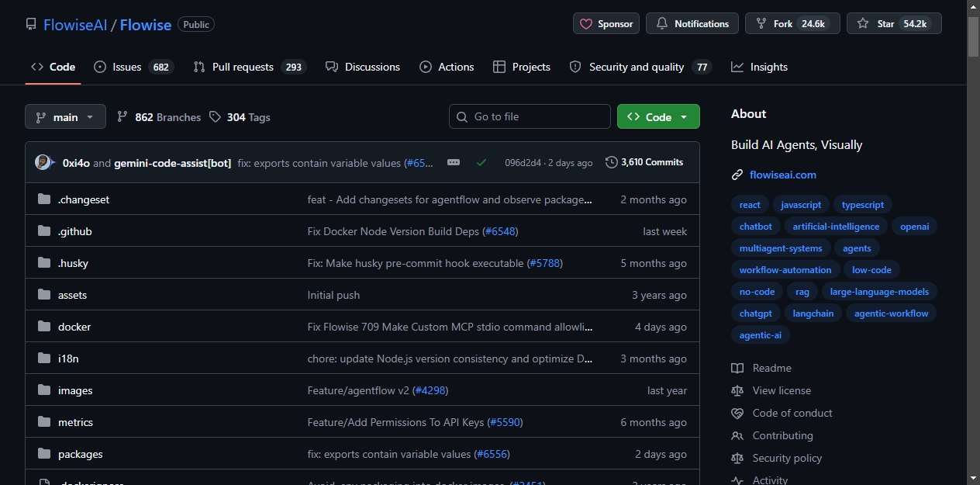Open the Pull requests tab
Screen dimensions: 980x485
click(250, 67)
